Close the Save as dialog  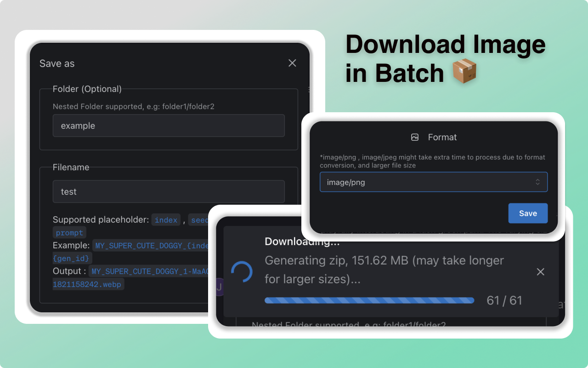(292, 63)
